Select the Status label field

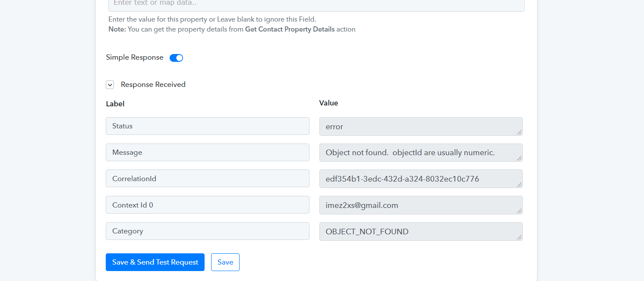208,126
